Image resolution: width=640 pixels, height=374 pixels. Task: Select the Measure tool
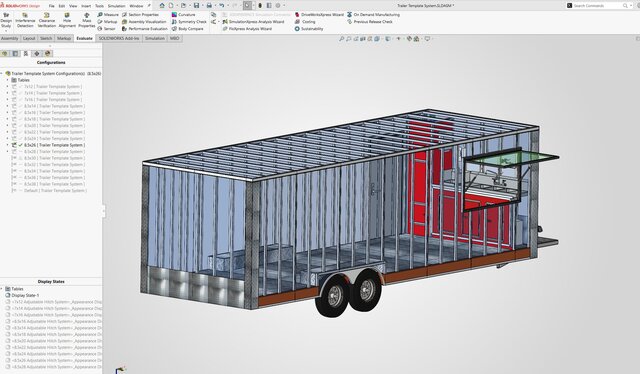(x=108, y=14)
